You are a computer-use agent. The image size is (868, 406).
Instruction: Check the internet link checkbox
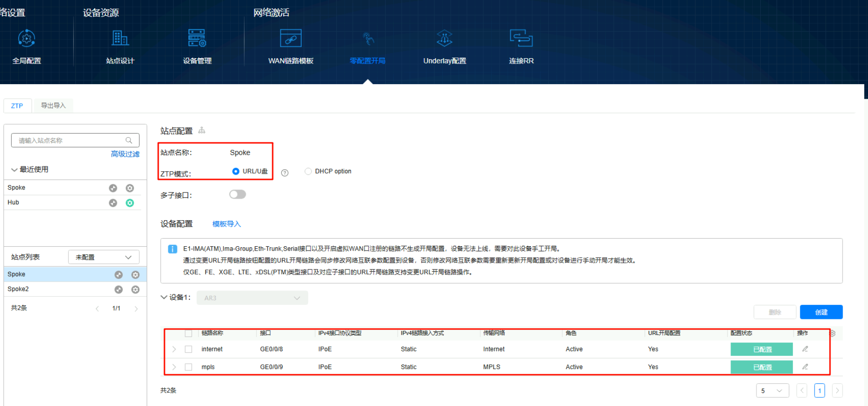pyautogui.click(x=189, y=349)
